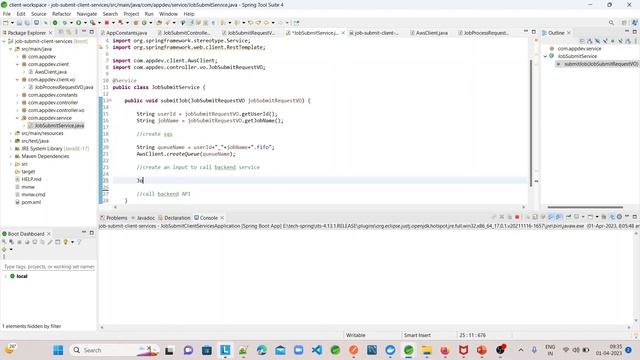Toggle Show Whitespace Characters in toolbar

[x=213, y=23]
